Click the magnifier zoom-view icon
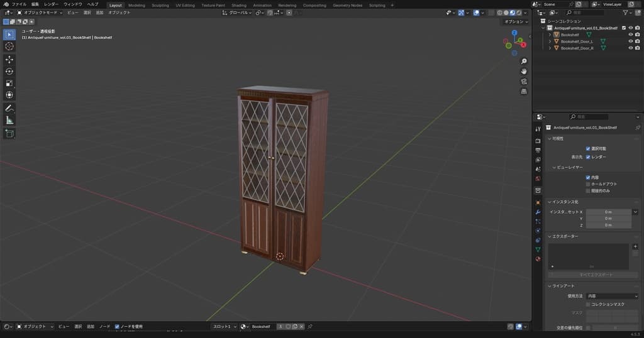The width and height of the screenshot is (644, 338). (x=524, y=61)
